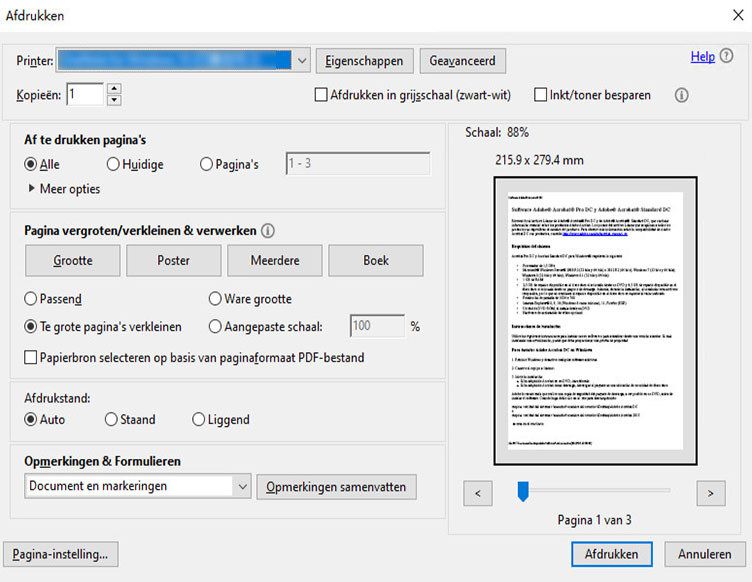The height and width of the screenshot is (582, 752).
Task: Click Annuleren to cancel printing
Action: coord(705,554)
